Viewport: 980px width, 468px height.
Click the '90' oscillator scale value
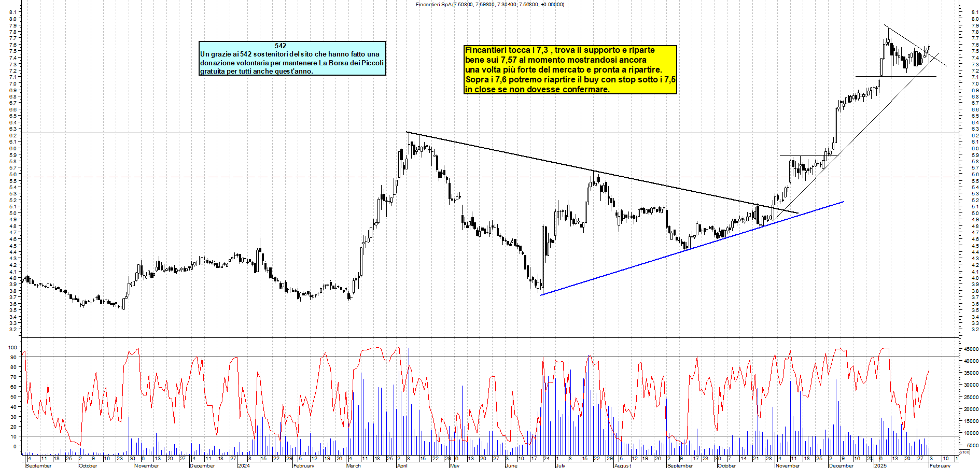pos(14,358)
